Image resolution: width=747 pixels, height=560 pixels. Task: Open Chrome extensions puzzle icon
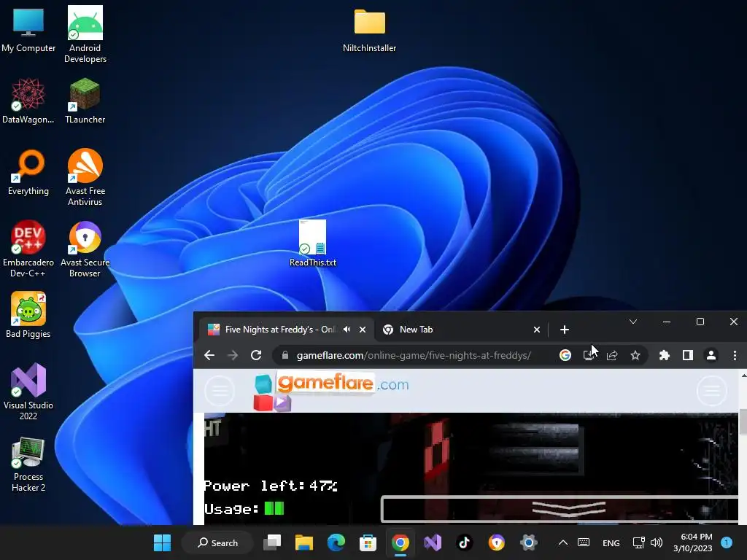[664, 355]
